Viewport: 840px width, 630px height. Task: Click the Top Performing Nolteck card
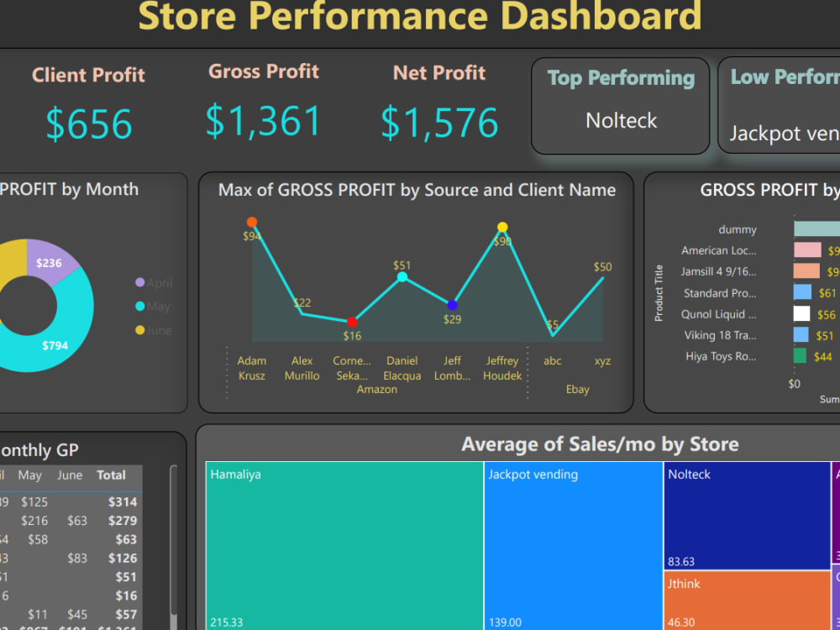click(620, 105)
